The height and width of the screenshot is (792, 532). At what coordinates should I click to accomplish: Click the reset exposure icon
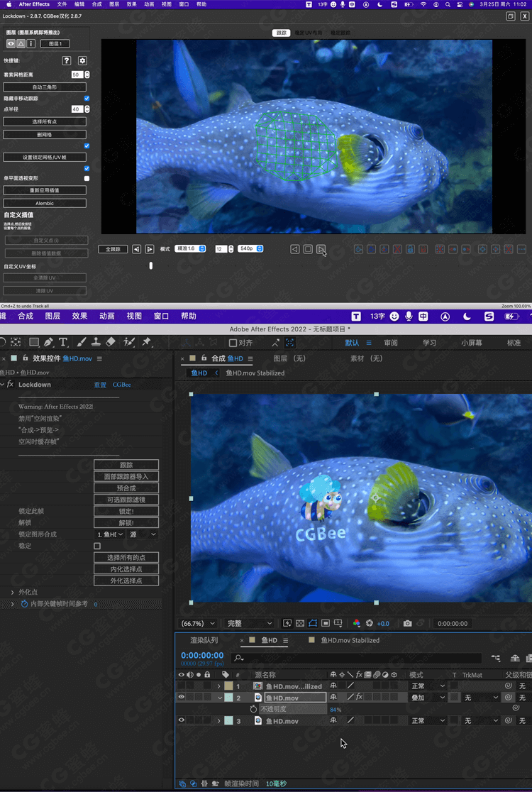pos(369,623)
